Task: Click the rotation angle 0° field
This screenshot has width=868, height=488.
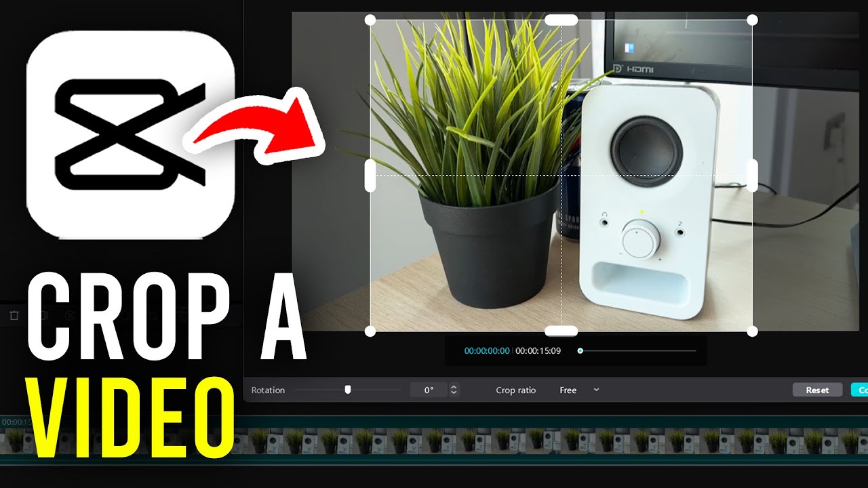Action: [429, 390]
